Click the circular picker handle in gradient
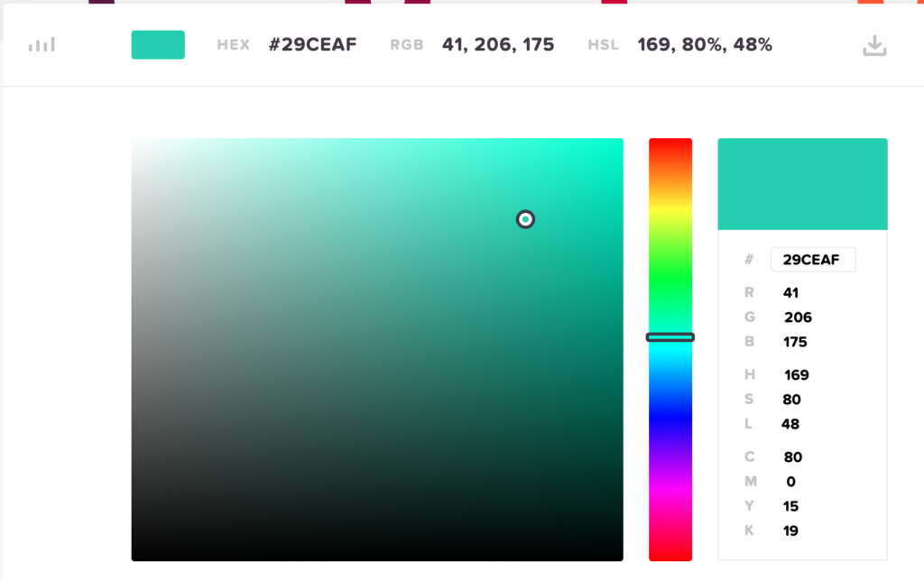This screenshot has height=580, width=924. pos(525,219)
